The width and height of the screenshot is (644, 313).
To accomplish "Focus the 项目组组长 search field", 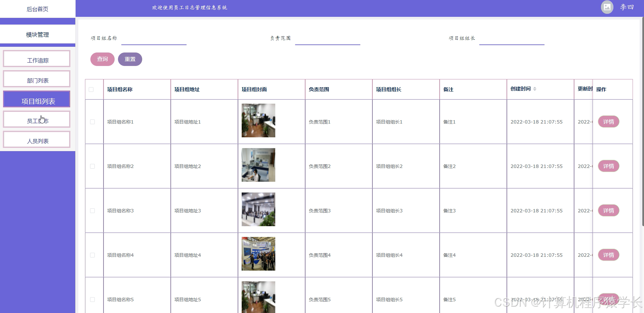I will coord(512,39).
